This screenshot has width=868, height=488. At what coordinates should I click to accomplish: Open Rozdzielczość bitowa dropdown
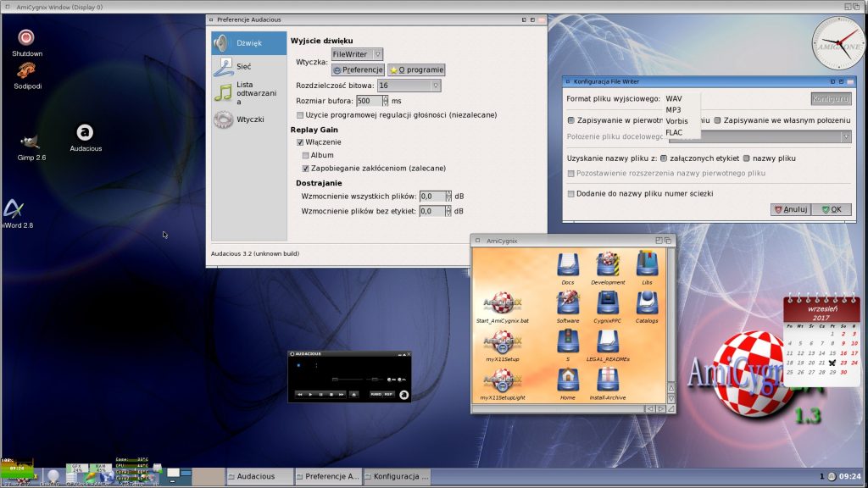coord(409,86)
